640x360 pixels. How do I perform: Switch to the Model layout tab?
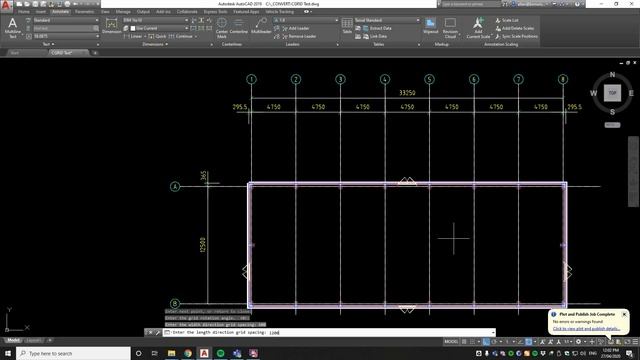pyautogui.click(x=13, y=340)
